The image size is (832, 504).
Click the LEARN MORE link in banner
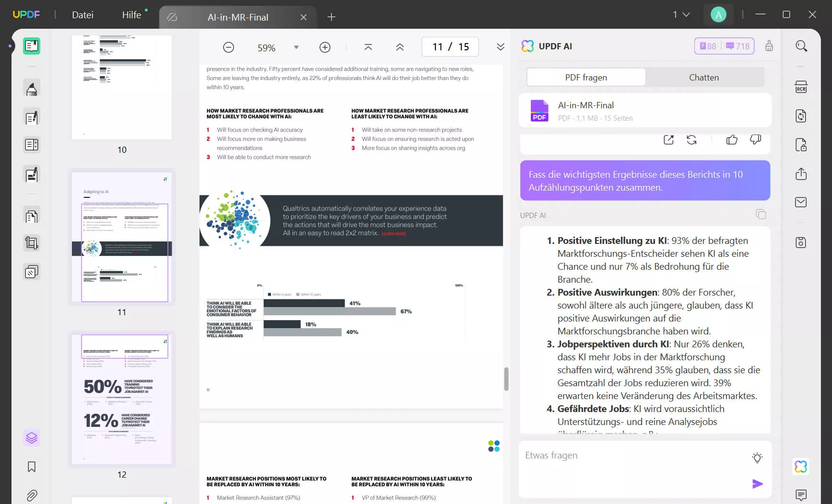click(394, 234)
